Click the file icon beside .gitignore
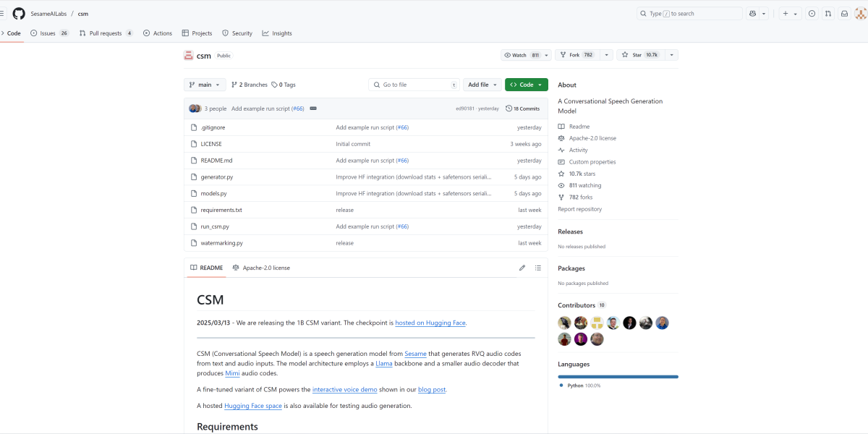The width and height of the screenshot is (868, 434). coord(194,127)
